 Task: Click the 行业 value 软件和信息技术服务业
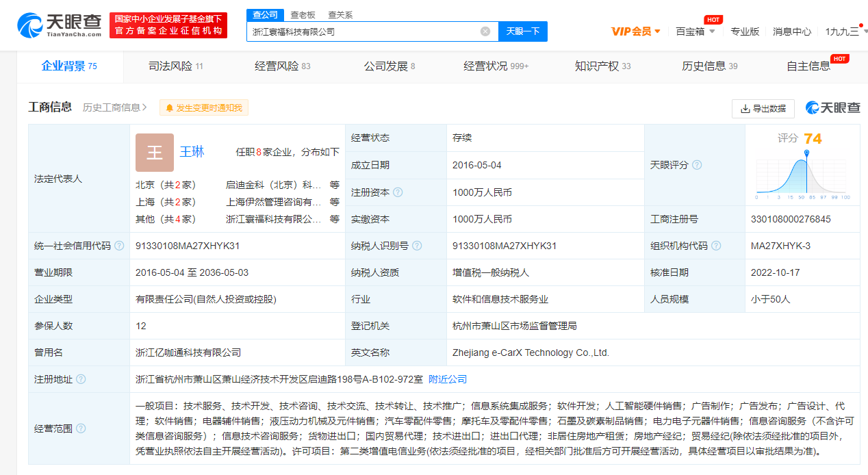[500, 299]
